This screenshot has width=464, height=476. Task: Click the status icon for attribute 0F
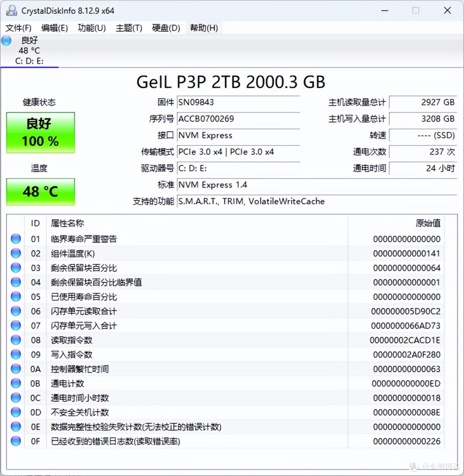coord(16,441)
